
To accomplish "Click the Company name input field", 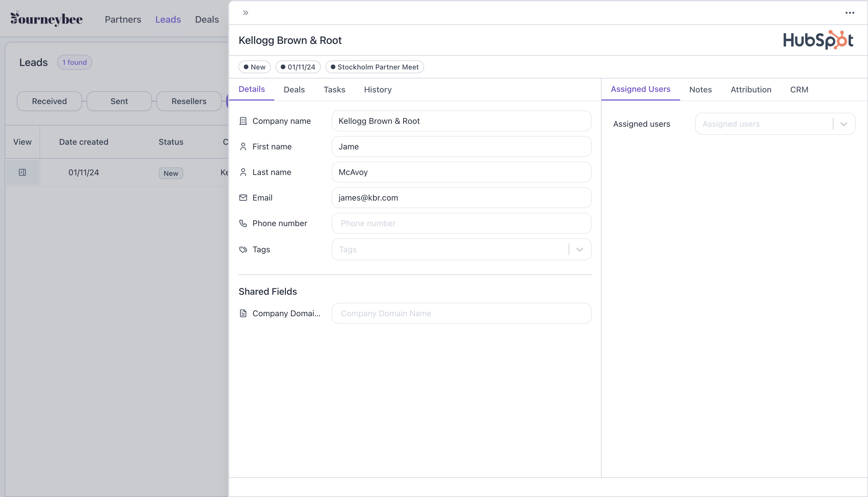I will coord(461,121).
